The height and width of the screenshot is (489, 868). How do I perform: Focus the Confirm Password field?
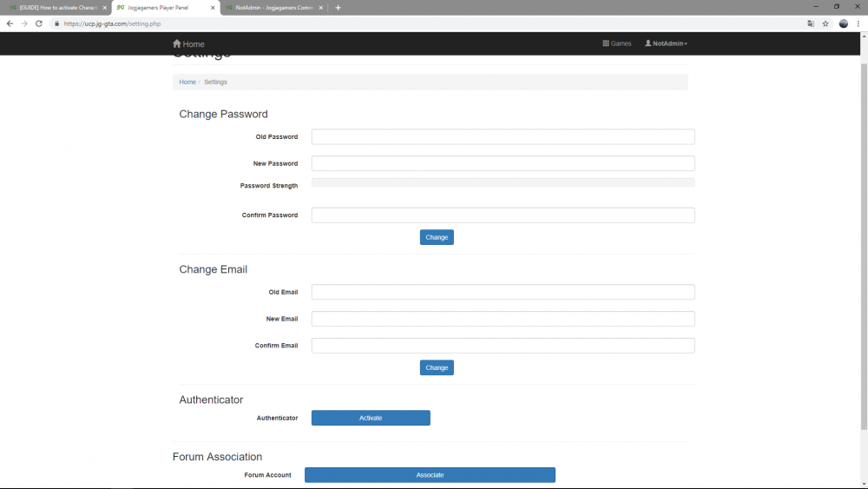click(x=503, y=215)
